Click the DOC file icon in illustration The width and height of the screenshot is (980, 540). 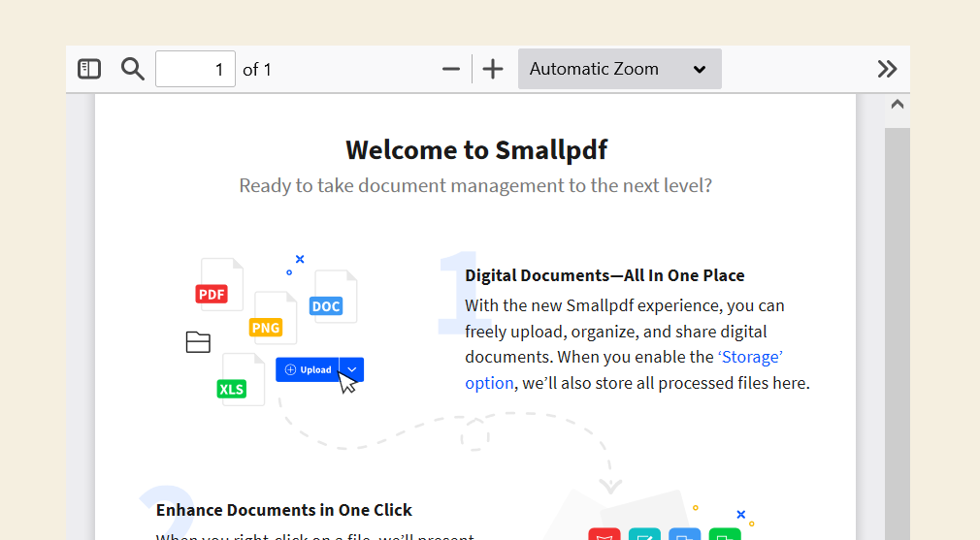334,297
